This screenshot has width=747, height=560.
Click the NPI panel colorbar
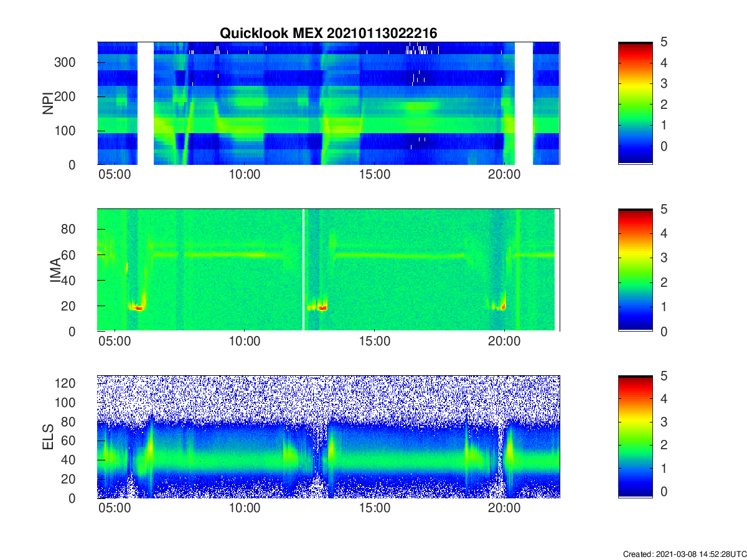click(636, 103)
